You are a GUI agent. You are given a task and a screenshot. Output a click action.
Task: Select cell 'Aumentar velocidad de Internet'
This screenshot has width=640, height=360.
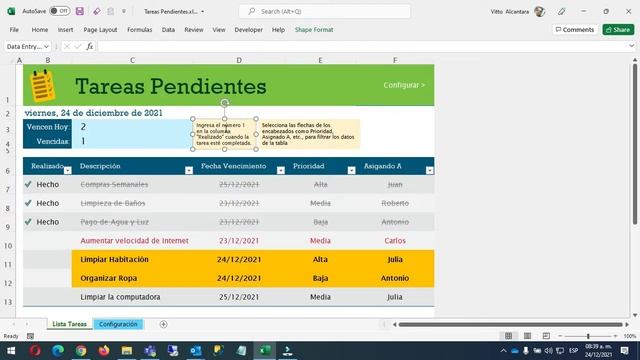coord(133,240)
